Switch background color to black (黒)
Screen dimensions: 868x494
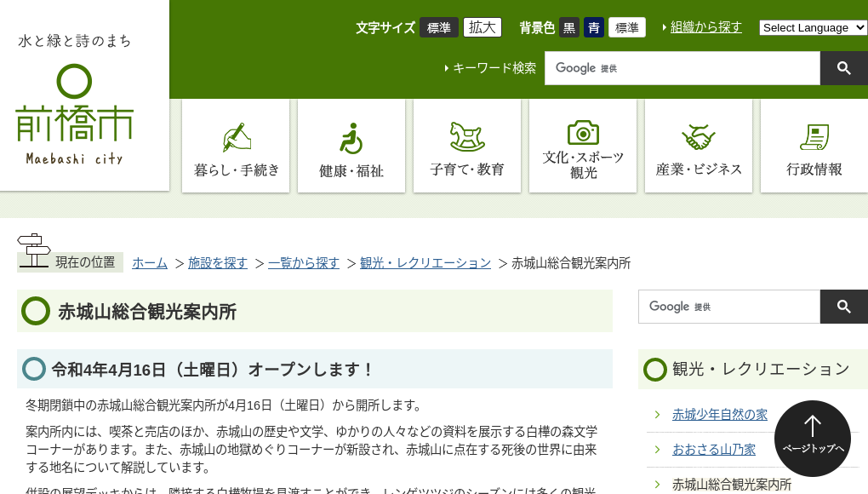(569, 27)
